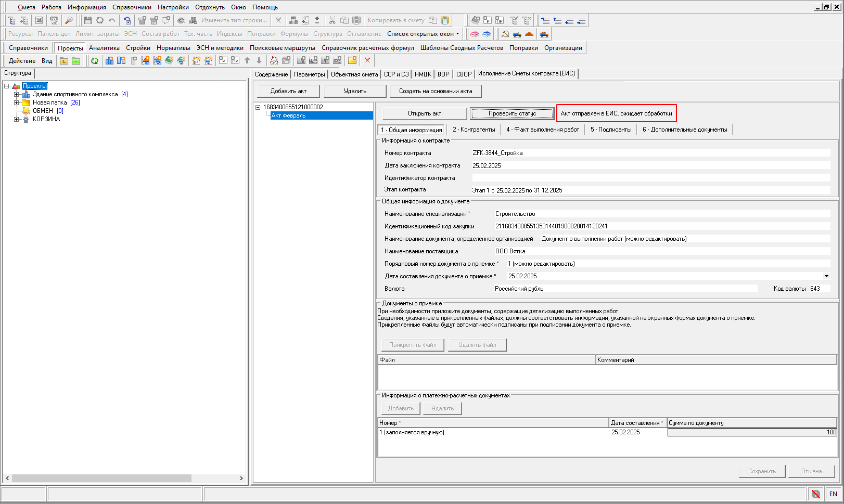Click Создать на основании акта button
The width and height of the screenshot is (844, 504).
(436, 91)
